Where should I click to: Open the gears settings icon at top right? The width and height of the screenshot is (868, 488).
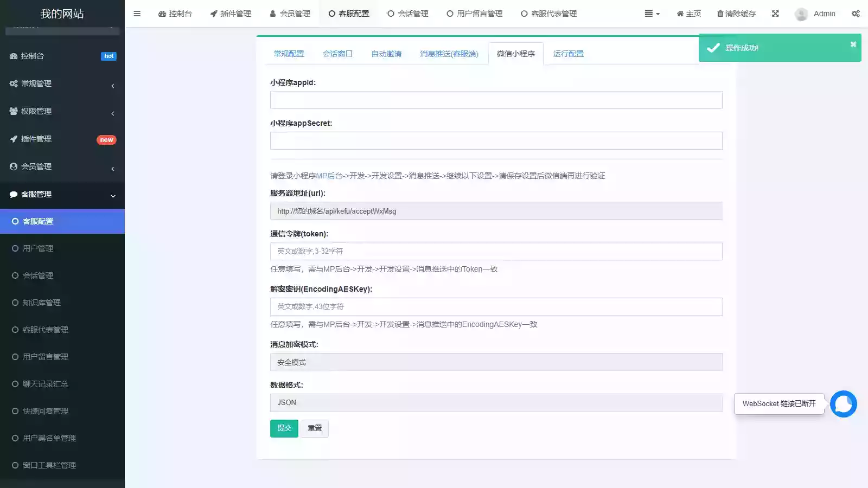(x=856, y=14)
